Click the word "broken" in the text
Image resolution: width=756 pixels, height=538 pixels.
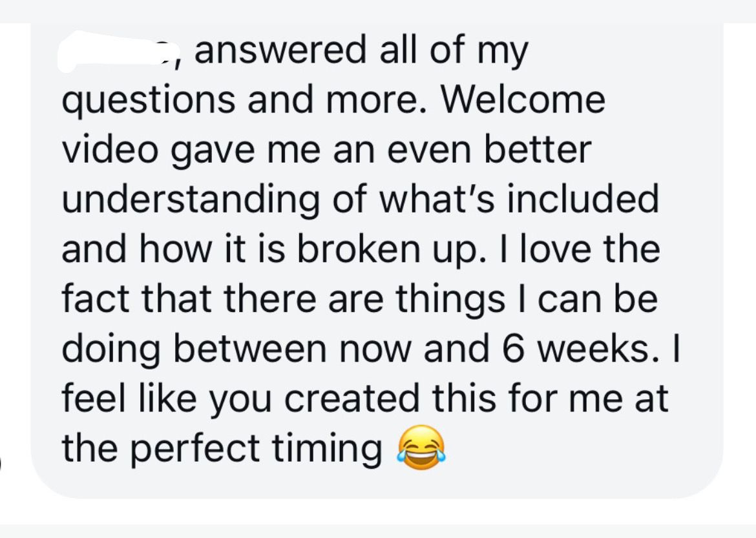(358, 249)
